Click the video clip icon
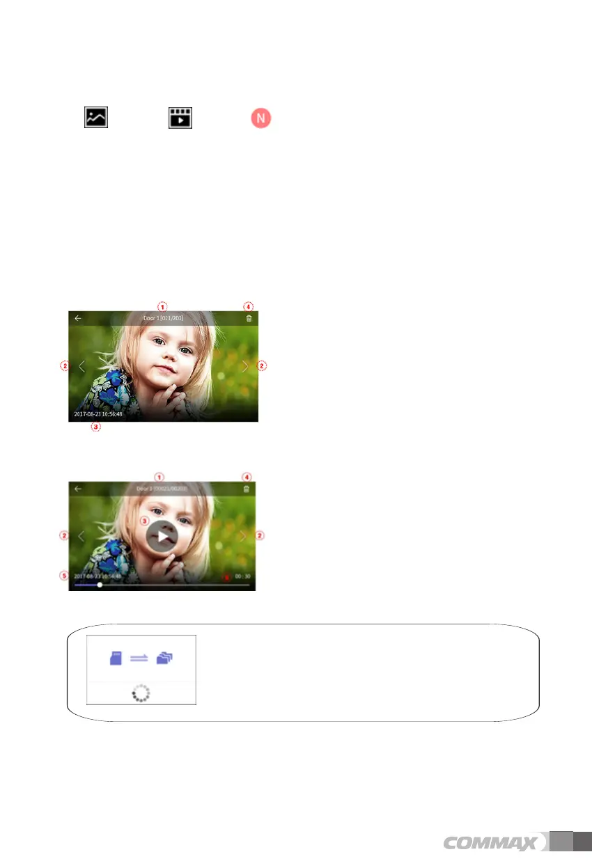The width and height of the screenshot is (592, 868). pyautogui.click(x=180, y=118)
